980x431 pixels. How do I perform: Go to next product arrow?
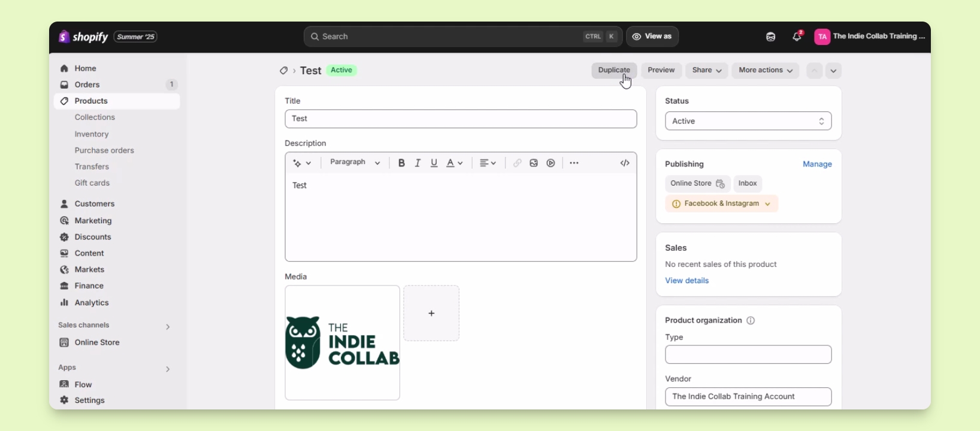(x=834, y=71)
